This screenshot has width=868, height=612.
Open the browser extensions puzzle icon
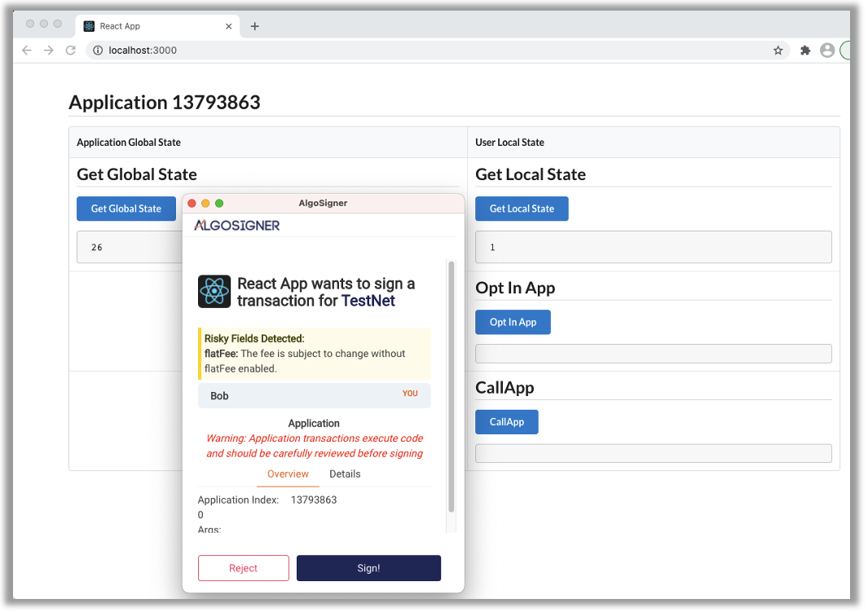805,51
